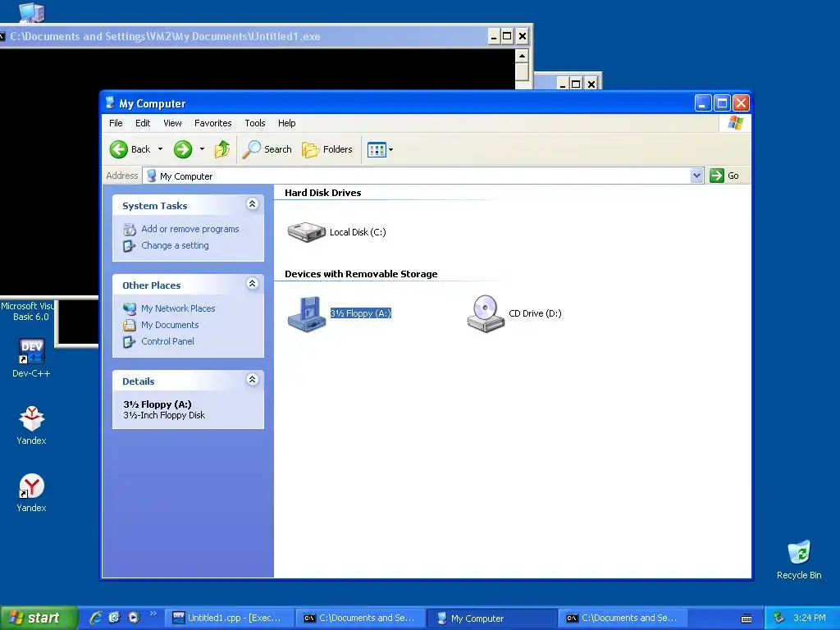Switch to Untitled1.cpp taskbar button
Screen dimensions: 840x630
pos(229,619)
